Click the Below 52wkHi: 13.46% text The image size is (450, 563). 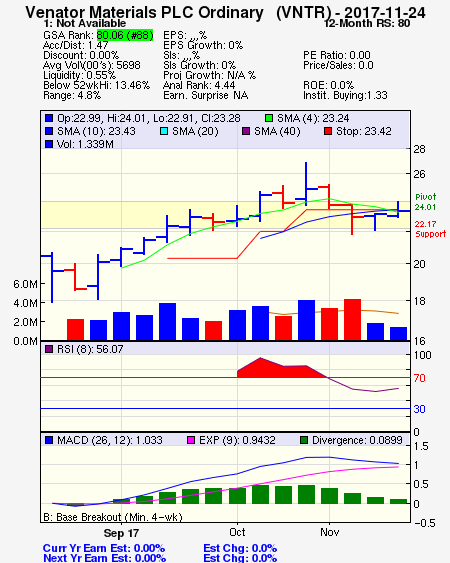click(x=96, y=85)
